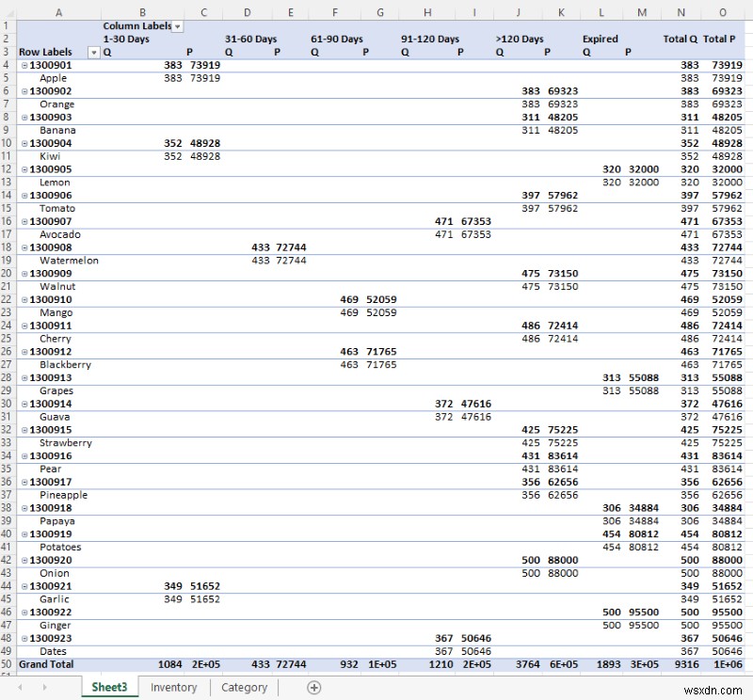This screenshot has height=700, width=753.
Task: Collapse the 1300909 group
Action: pyautogui.click(x=24, y=274)
